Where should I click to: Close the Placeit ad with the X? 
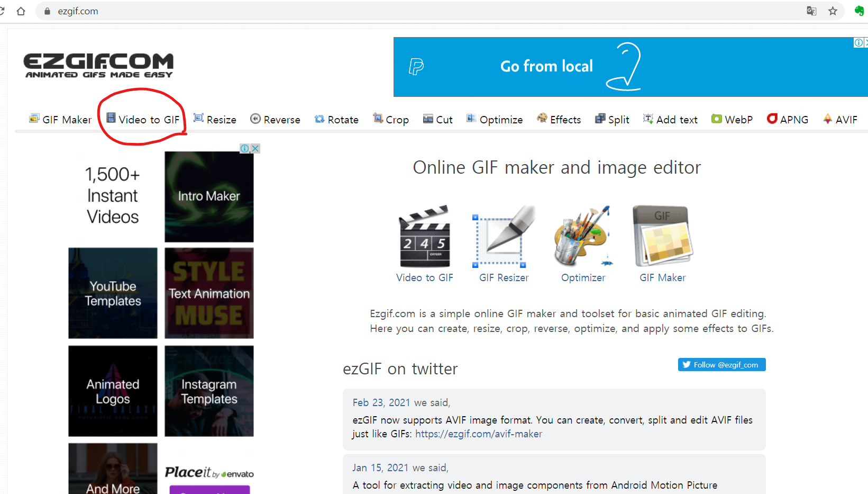click(255, 148)
